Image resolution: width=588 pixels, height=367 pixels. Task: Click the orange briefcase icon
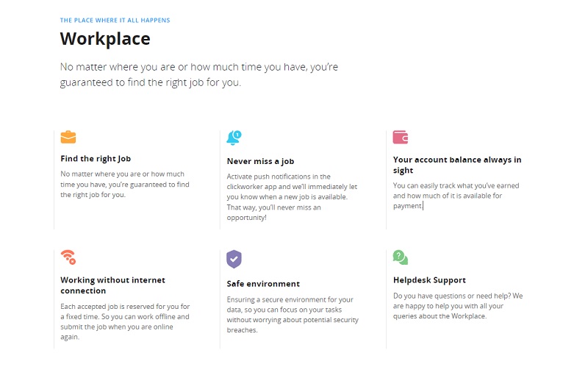click(x=68, y=138)
